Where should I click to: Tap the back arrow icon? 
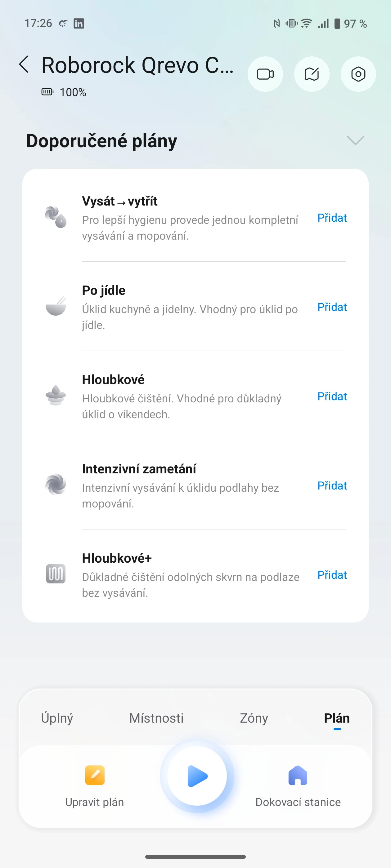pos(24,65)
